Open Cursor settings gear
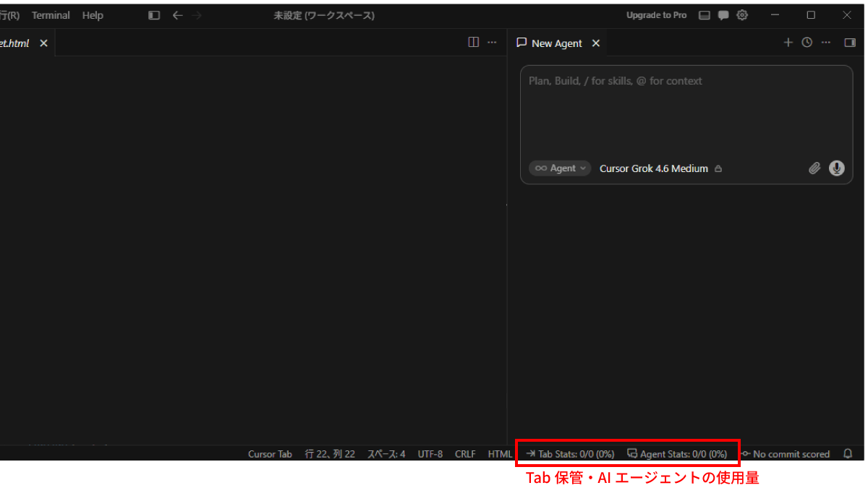 pyautogui.click(x=742, y=15)
